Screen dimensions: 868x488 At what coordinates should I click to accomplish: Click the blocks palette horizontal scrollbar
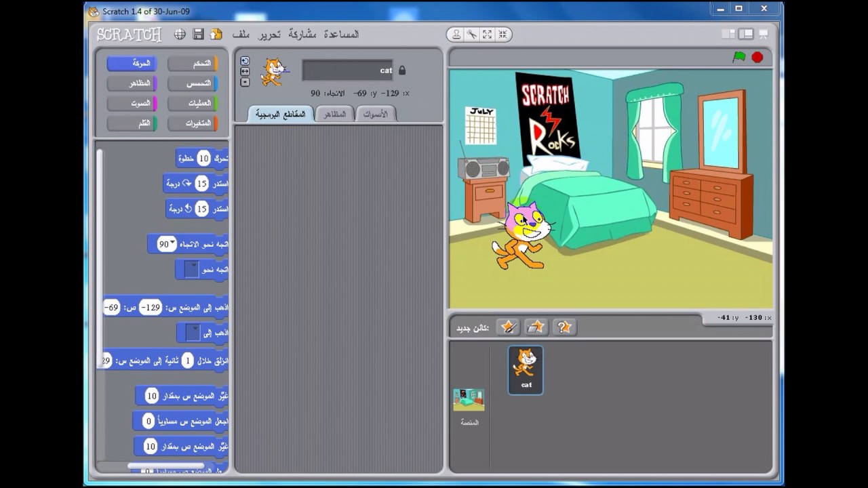click(x=166, y=466)
